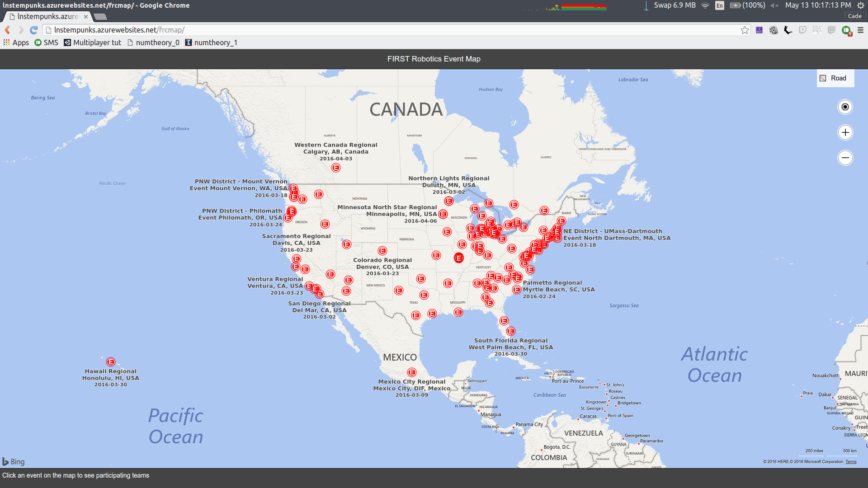Open the Multiplayer tut bookmark
The width and height of the screenshot is (868, 488).
(93, 42)
